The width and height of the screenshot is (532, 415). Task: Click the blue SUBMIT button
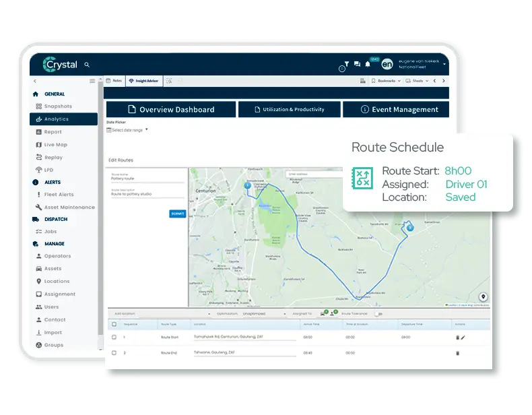pyautogui.click(x=178, y=214)
